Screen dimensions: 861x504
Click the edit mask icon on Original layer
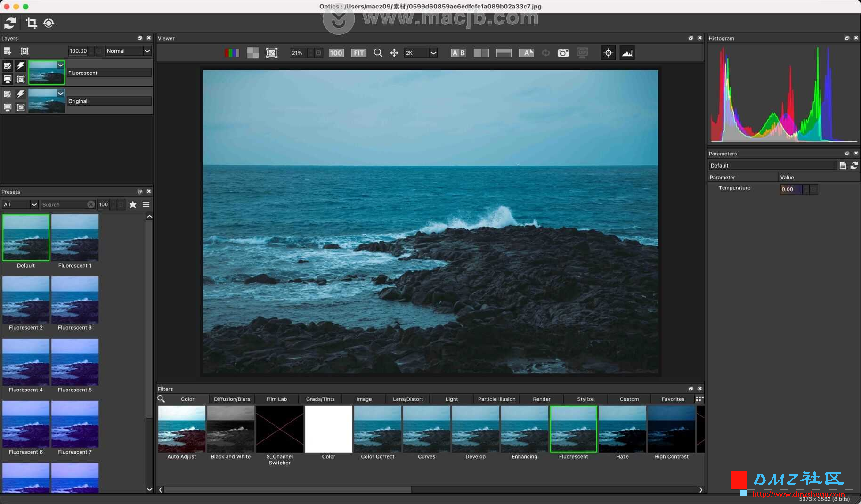tap(8, 94)
